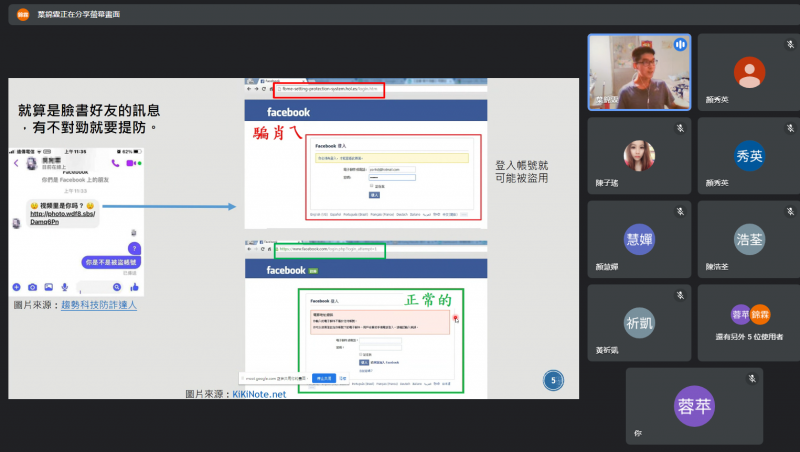Image resolution: width=800 pixels, height=452 pixels.
Task: Click the Messenger photo gallery icon
Action: click(48, 287)
